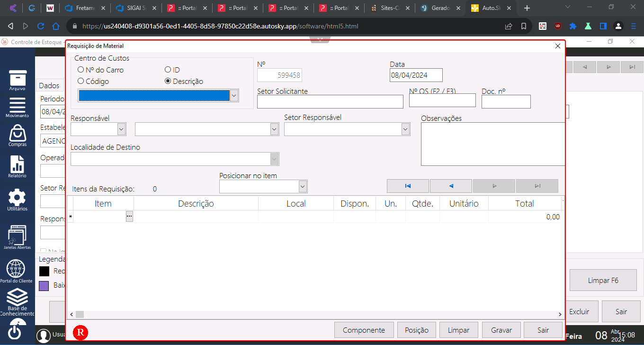
Task: Click the Posição button
Action: click(x=417, y=330)
